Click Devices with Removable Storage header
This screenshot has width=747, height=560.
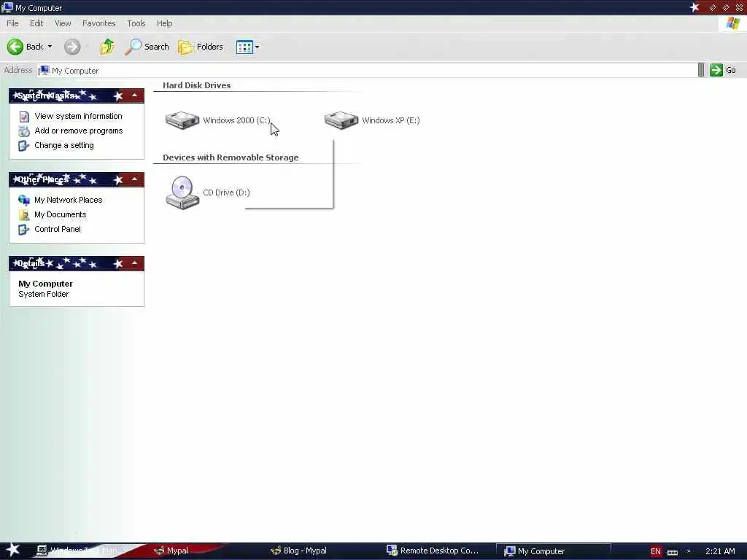click(231, 157)
